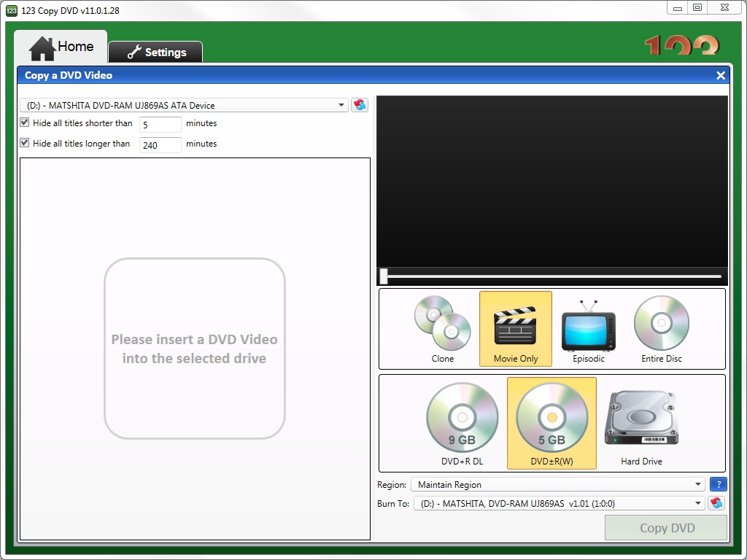Open the Region help question mark

(x=719, y=484)
